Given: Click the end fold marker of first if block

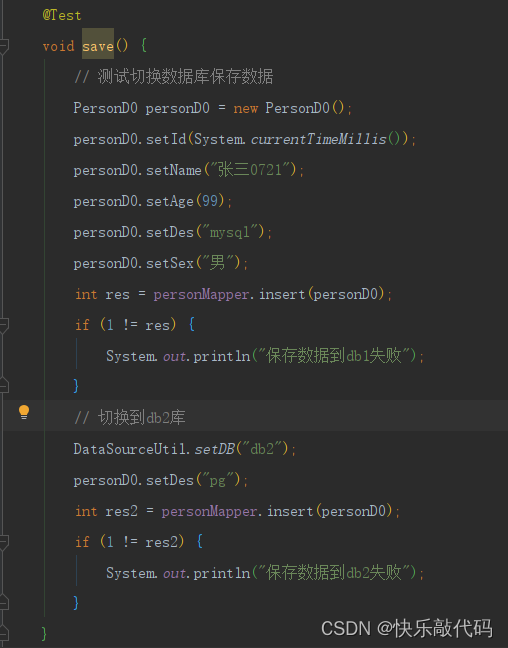Looking at the screenshot, I should pos(3,385).
